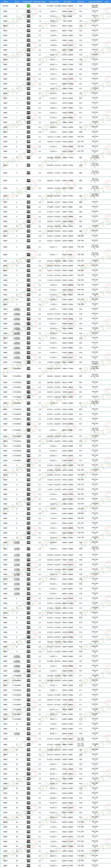Select the 12.2004 -> 09.2007 production years cell
The width and height of the screenshot is (111, 868).
click(x=54, y=362)
